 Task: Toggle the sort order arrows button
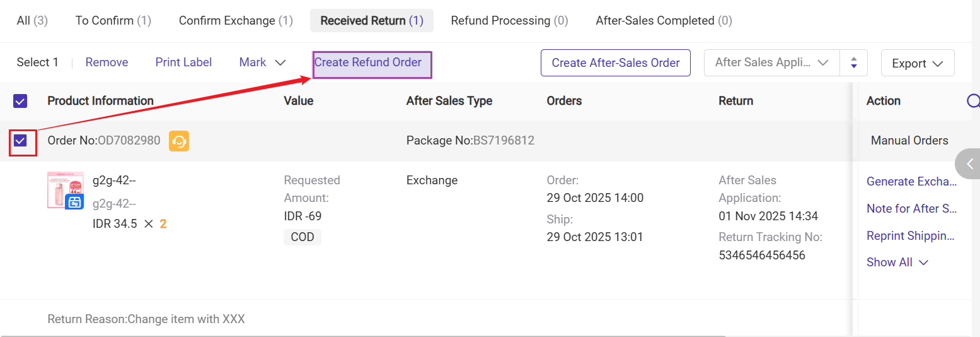click(854, 63)
